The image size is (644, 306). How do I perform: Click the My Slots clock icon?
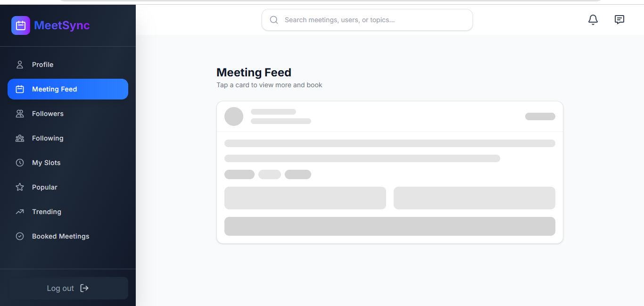pyautogui.click(x=20, y=163)
